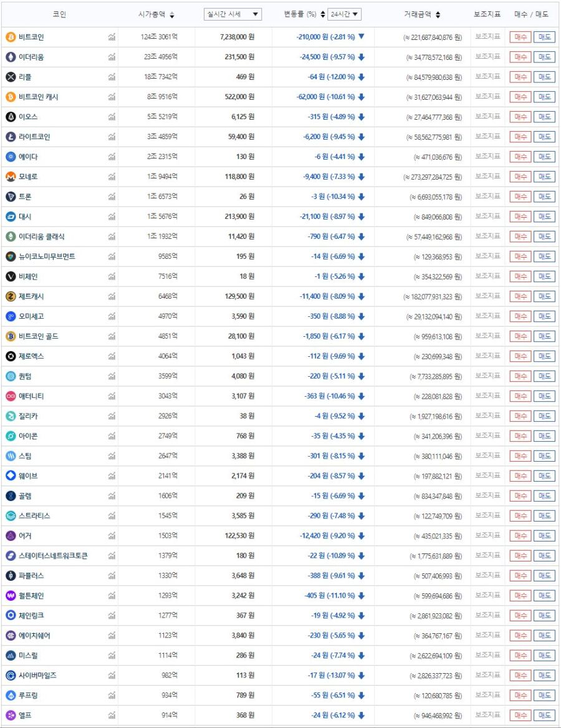Viewport: 561px width, 728px height.
Task: Select the 골렘 coin name
Action: 25,496
